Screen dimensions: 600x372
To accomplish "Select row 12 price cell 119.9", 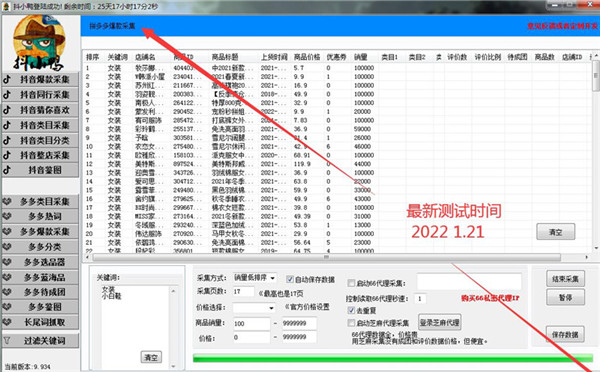I will pyautogui.click(x=302, y=164).
